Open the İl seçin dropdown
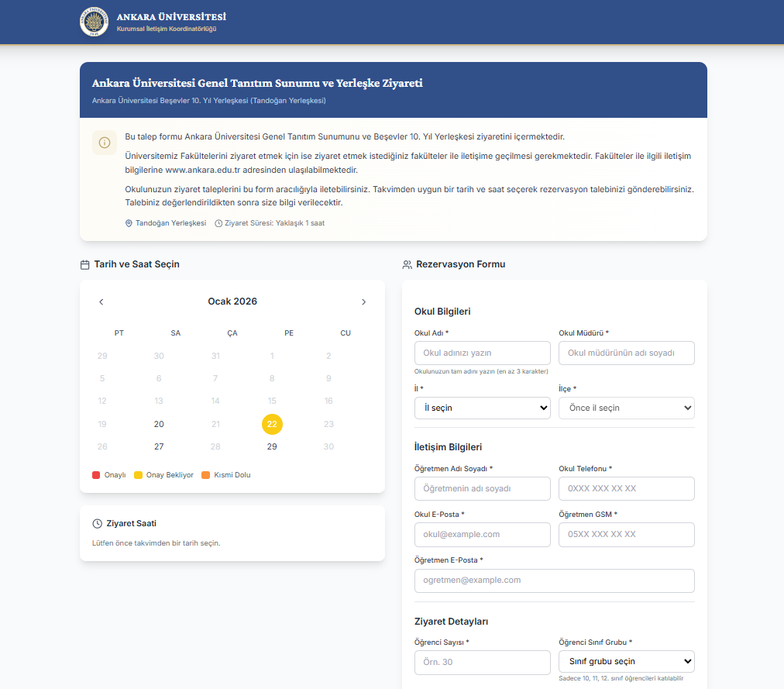784x689 pixels. [x=483, y=408]
